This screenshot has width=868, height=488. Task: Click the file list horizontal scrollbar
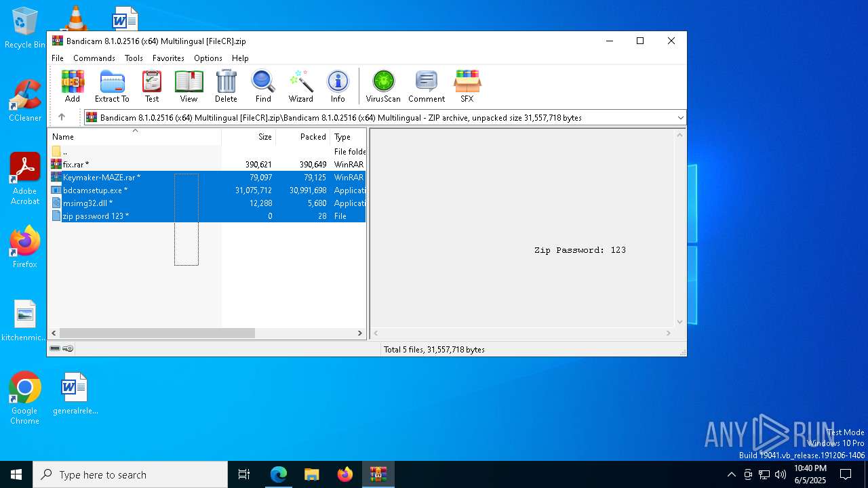[157, 333]
